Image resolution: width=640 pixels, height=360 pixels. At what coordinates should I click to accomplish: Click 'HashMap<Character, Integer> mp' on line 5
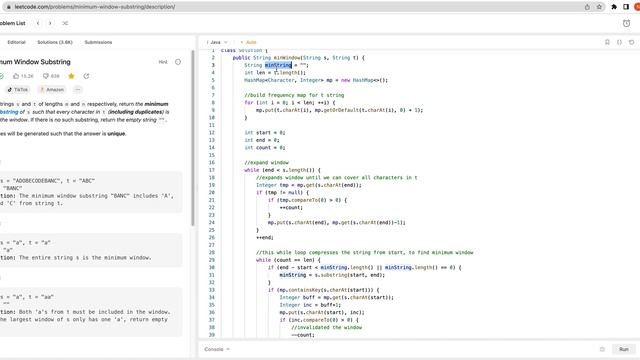tap(289, 80)
